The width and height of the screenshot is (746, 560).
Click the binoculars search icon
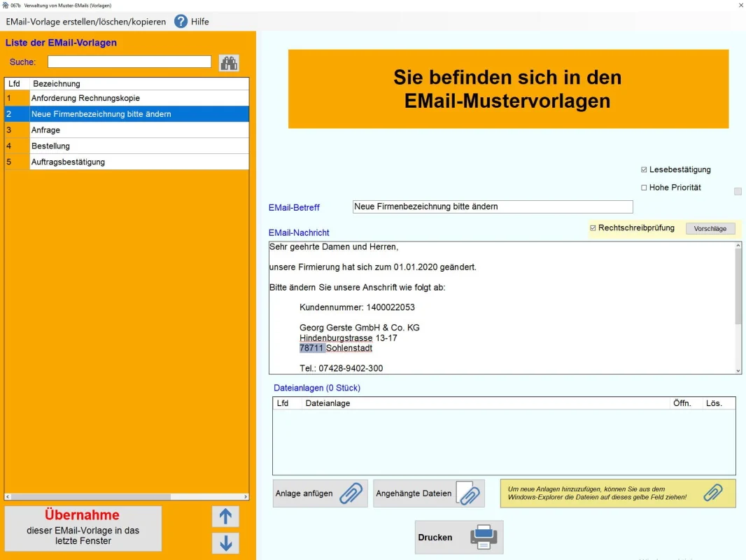[229, 63]
